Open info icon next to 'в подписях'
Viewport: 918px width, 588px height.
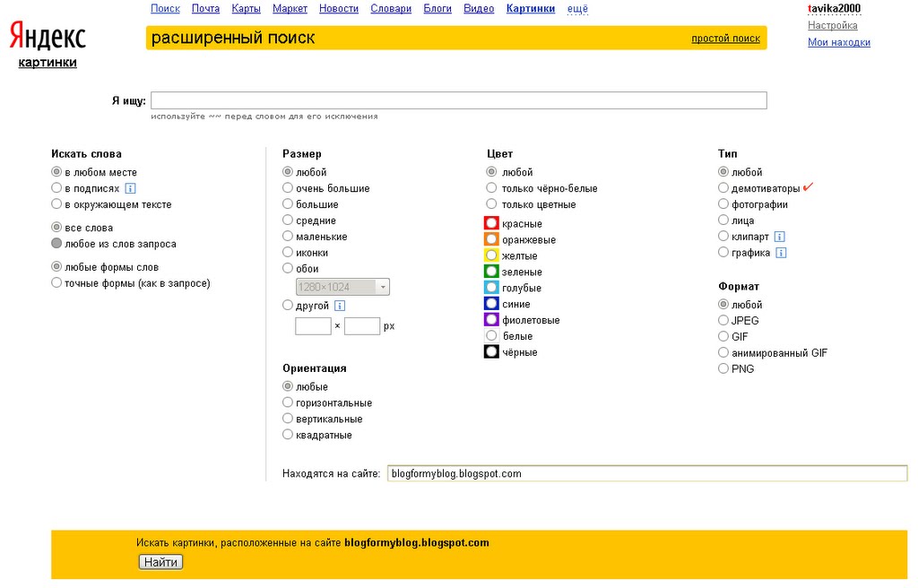(x=131, y=188)
